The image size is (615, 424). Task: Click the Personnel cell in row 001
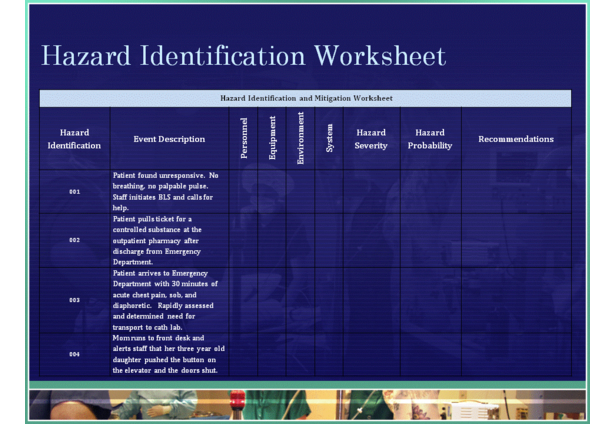coord(244,191)
